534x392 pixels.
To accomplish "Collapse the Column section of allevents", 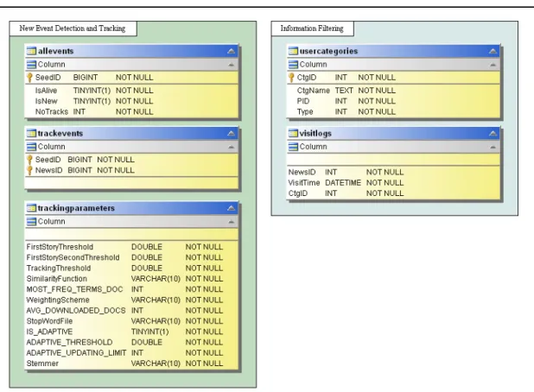I will 232,65.
